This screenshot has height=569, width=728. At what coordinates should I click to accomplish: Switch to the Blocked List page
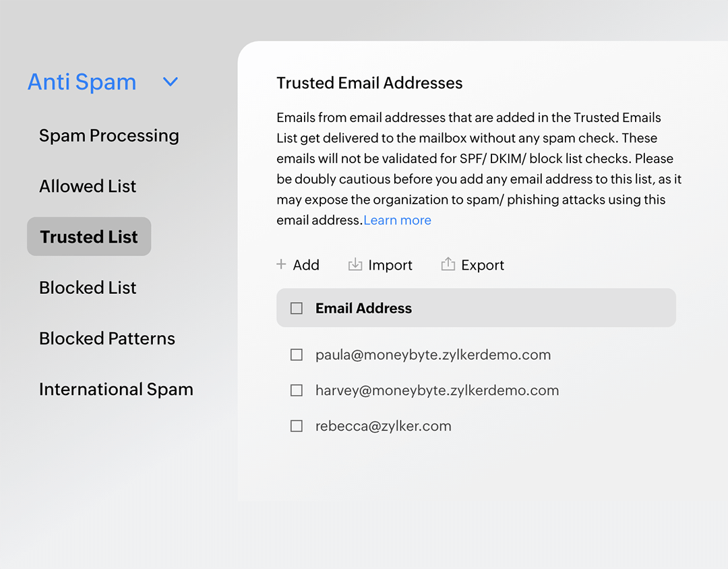88,288
